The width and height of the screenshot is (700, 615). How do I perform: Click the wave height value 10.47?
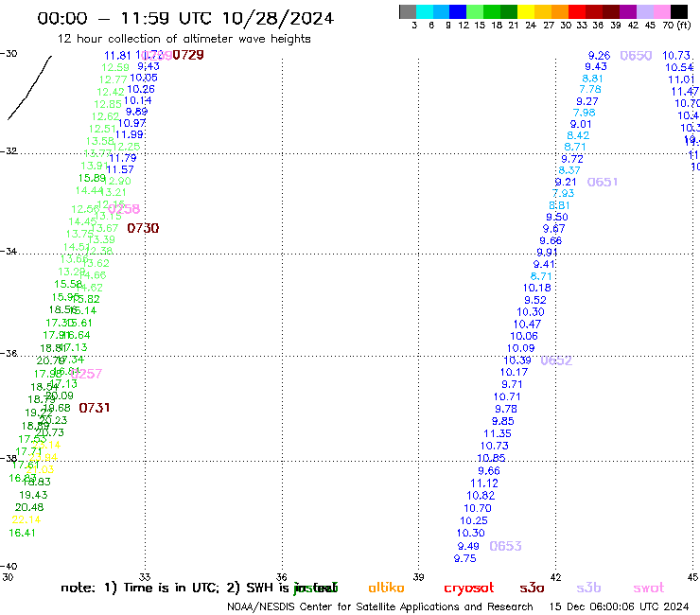527,325
